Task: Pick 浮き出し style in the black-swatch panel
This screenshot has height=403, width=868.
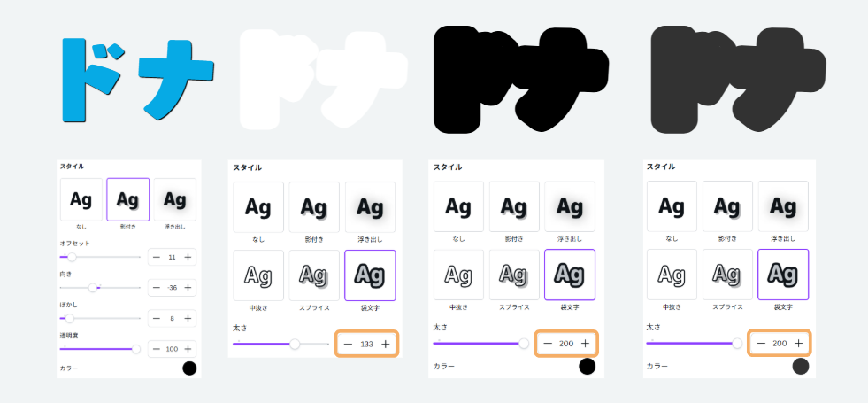Action: click(570, 206)
